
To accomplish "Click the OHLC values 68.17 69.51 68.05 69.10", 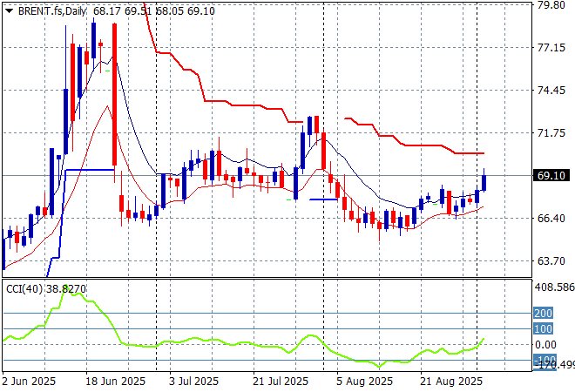I will (153, 11).
